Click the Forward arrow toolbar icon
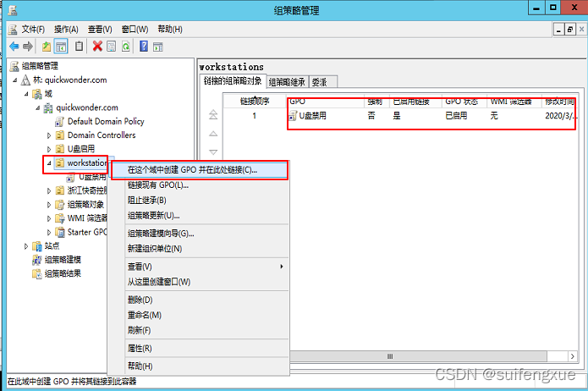Viewport: 588px width, 391px height. click(28, 47)
